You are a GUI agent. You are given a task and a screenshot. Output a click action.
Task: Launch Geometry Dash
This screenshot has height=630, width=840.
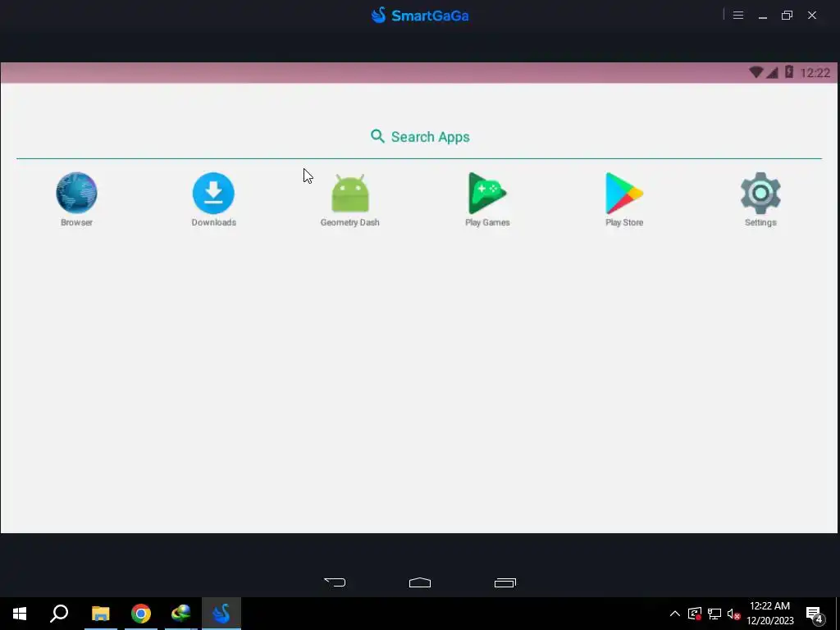pyautogui.click(x=349, y=199)
